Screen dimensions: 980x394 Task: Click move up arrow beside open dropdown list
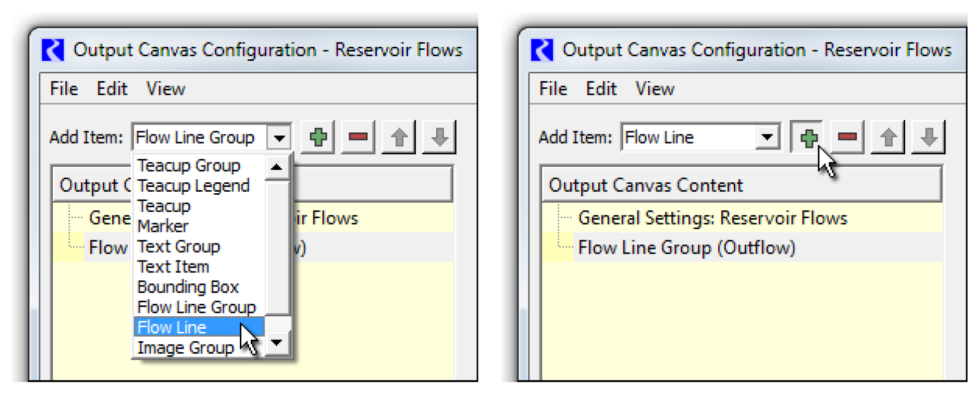click(x=399, y=137)
